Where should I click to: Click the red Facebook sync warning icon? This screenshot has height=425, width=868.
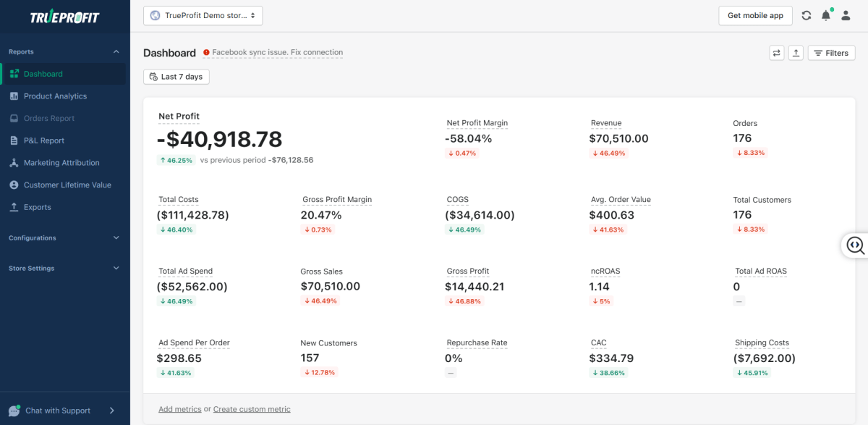coord(206,52)
